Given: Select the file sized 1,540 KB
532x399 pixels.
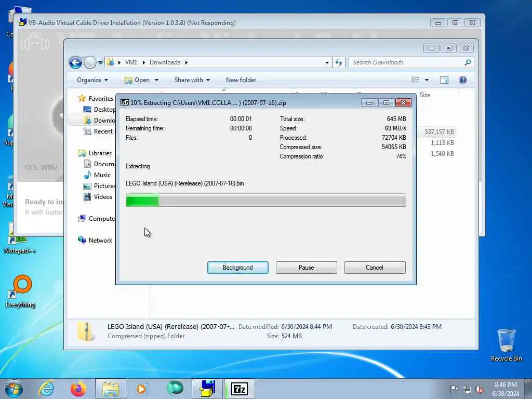Looking at the screenshot, I should coord(442,153).
